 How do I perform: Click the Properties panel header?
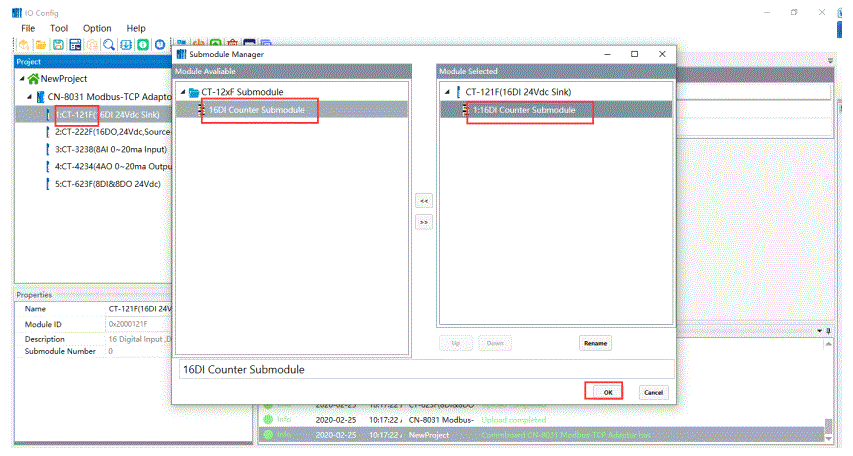click(x=94, y=295)
